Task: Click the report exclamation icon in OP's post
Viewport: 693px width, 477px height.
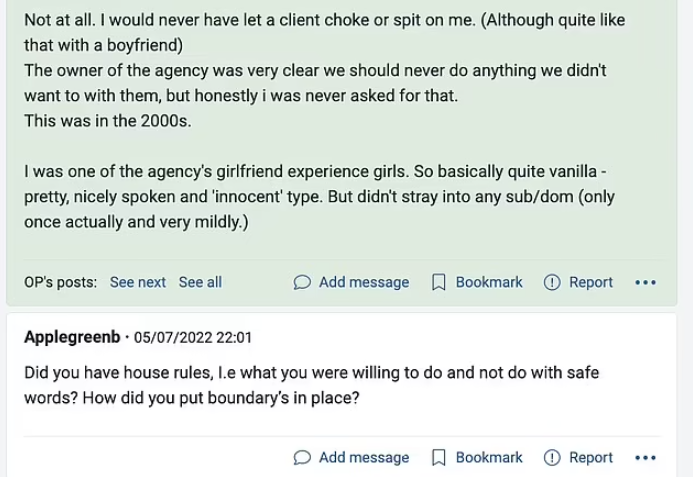Action: tap(551, 283)
